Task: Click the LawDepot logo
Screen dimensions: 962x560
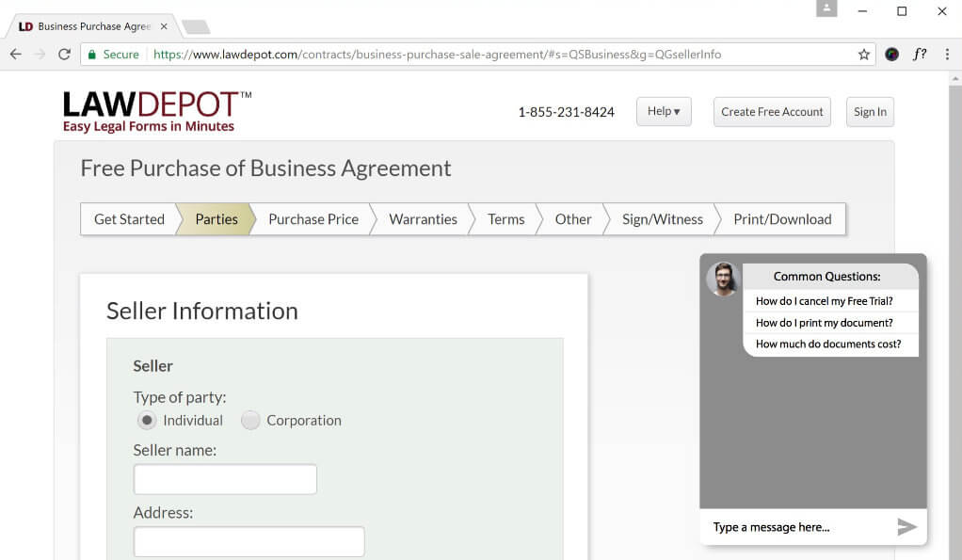Action: click(x=157, y=111)
